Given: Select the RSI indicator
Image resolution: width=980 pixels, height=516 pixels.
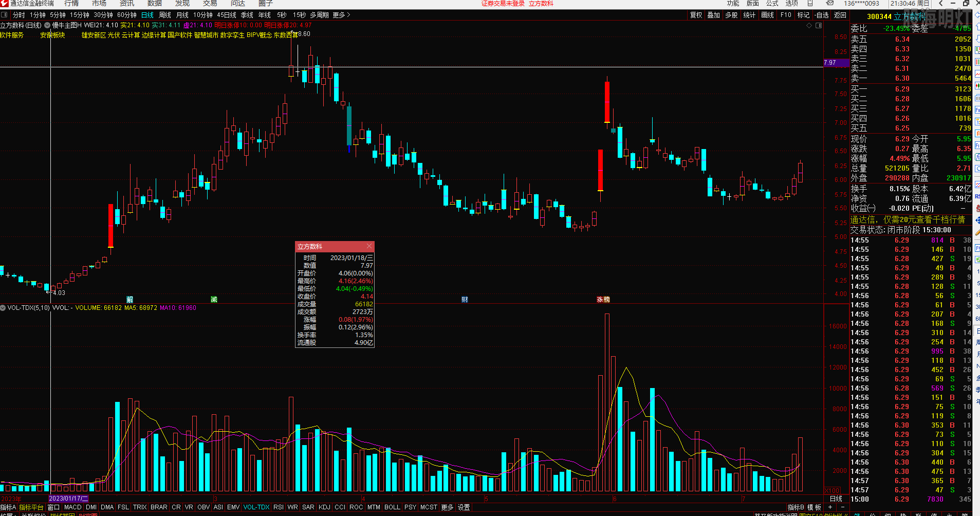Looking at the screenshot, I should coord(279,507).
